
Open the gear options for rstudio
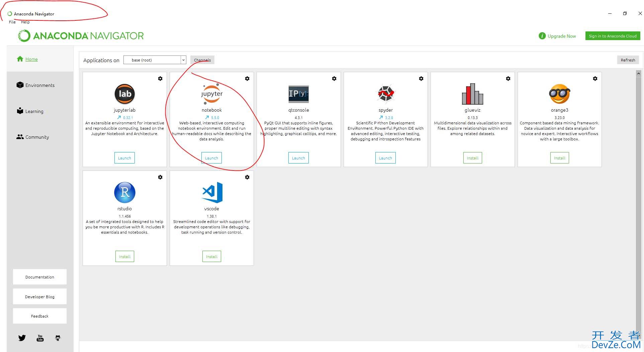160,177
